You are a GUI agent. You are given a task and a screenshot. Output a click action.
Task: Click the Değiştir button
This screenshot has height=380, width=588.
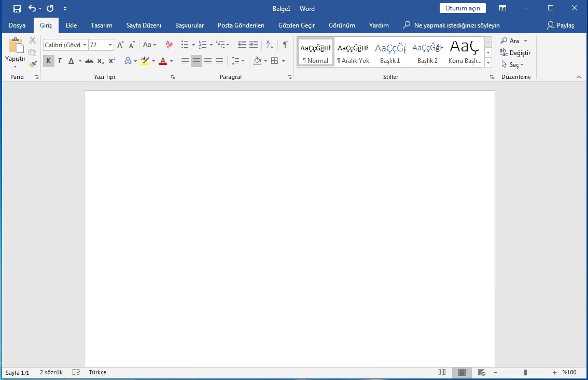pos(515,53)
